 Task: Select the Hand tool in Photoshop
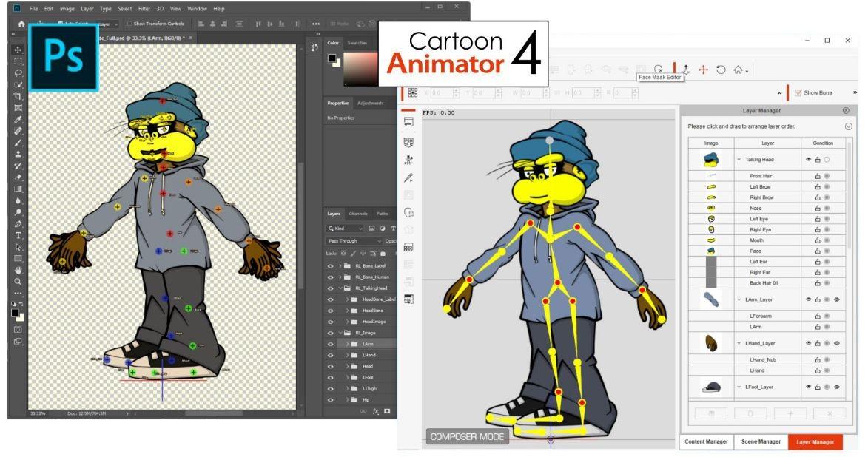pyautogui.click(x=18, y=270)
